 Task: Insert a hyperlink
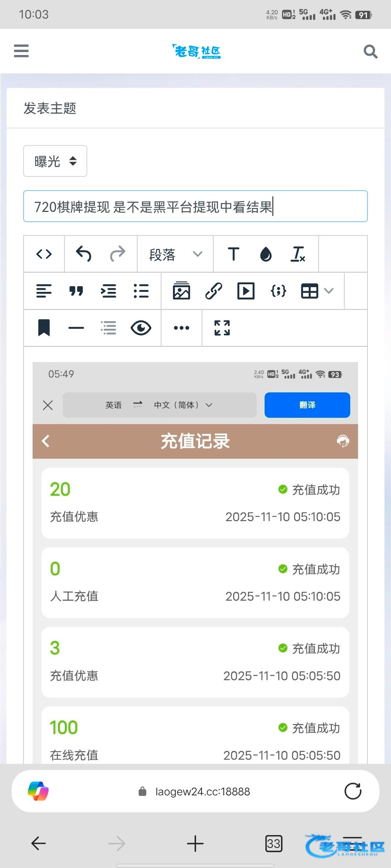(214, 291)
